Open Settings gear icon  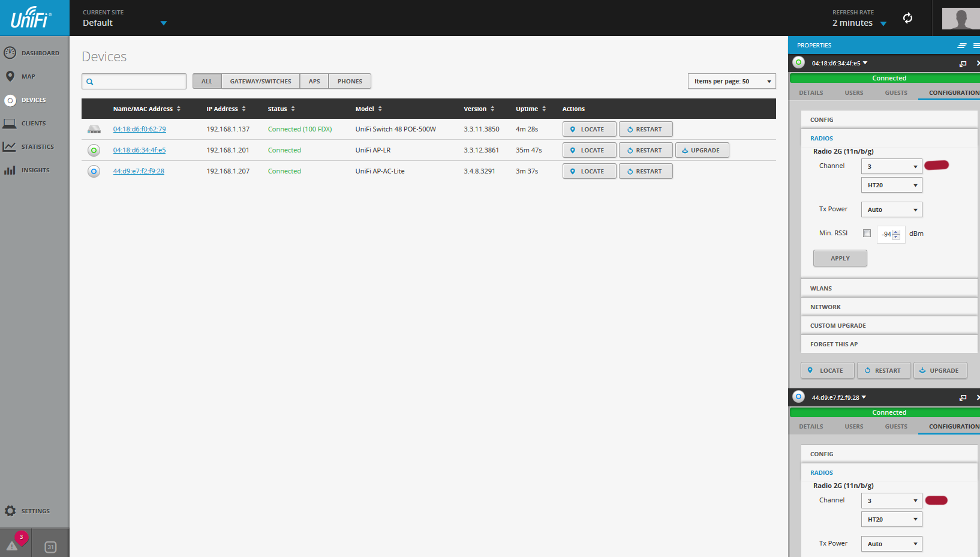click(10, 511)
